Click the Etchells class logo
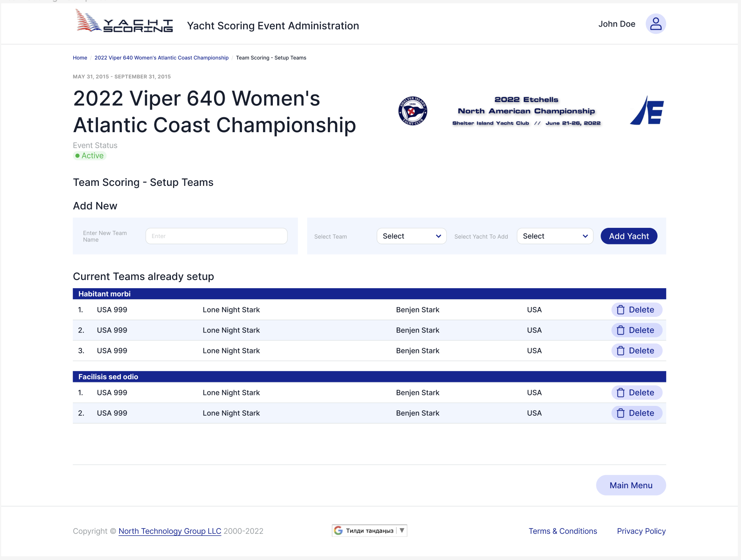The width and height of the screenshot is (741, 560). [647, 111]
